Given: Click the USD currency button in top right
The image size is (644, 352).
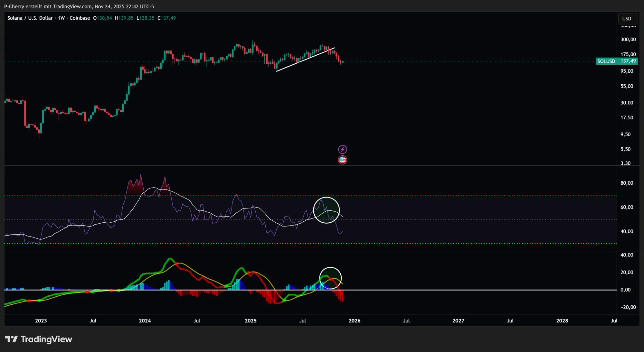Looking at the screenshot, I should [x=627, y=18].
